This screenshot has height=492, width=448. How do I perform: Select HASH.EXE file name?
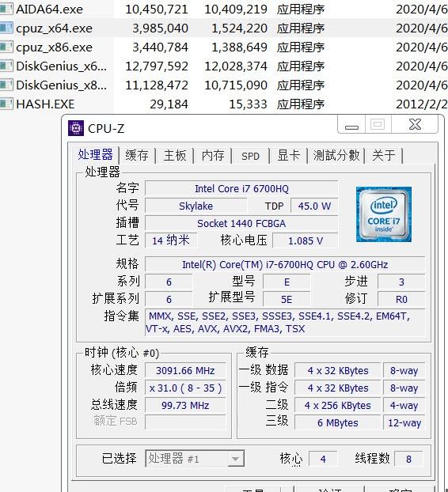pyautogui.click(x=45, y=104)
